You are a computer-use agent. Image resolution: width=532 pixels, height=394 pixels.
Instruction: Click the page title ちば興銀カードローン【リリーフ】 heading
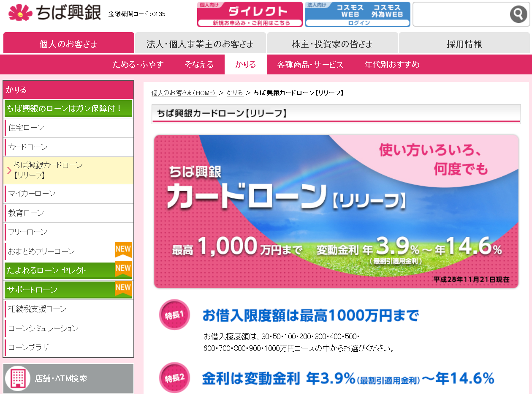(x=222, y=113)
